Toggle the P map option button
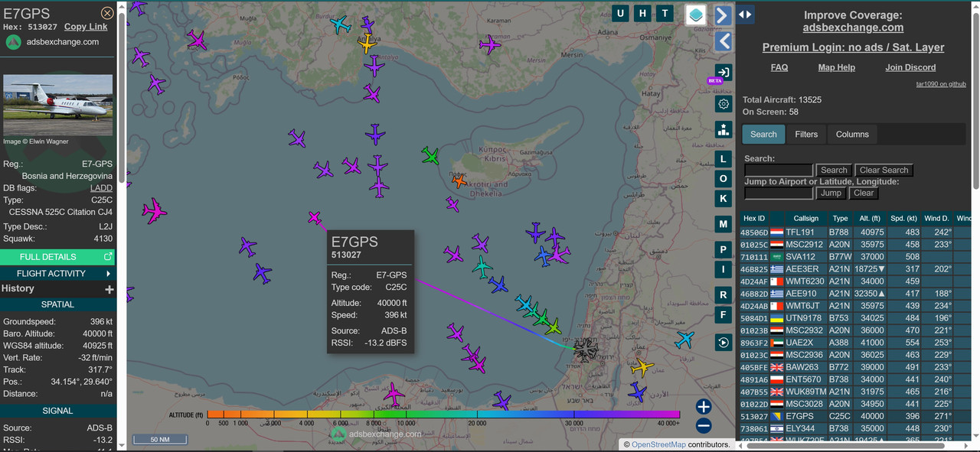This screenshot has height=452, width=980. (x=723, y=250)
